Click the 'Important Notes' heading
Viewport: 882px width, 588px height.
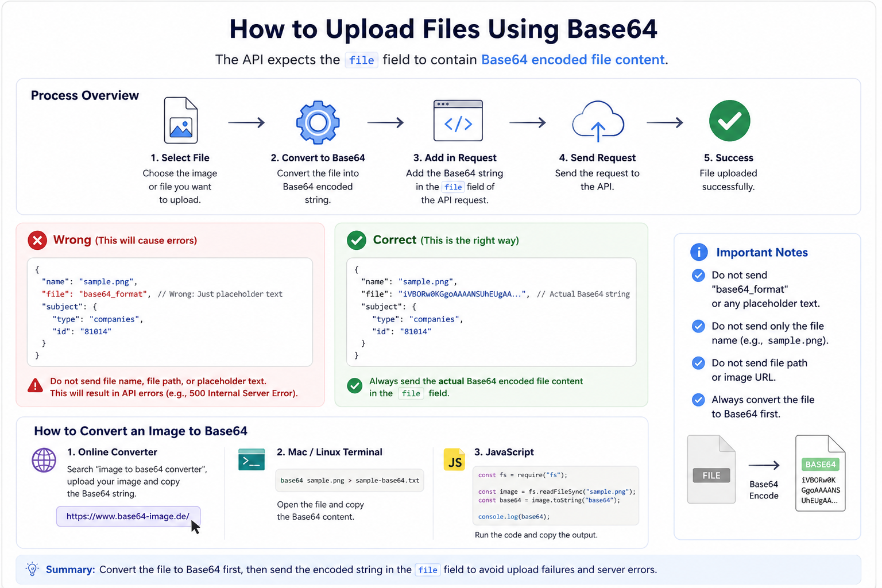(762, 252)
